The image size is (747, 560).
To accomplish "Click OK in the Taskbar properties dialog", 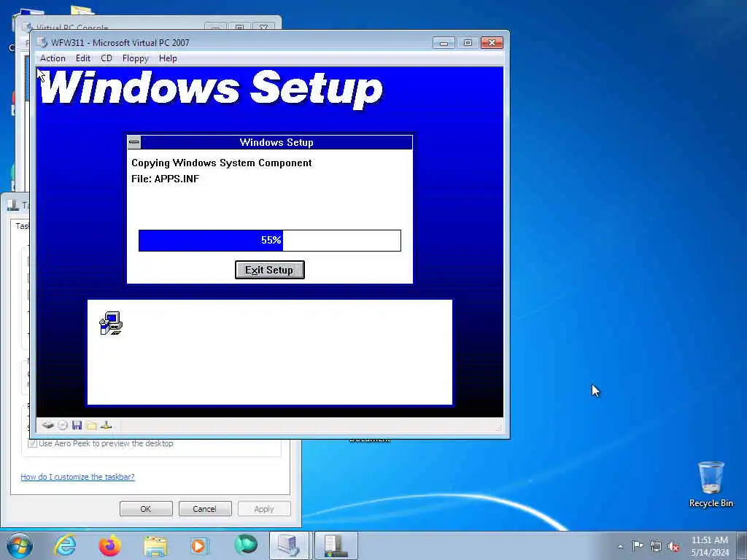I will point(146,508).
